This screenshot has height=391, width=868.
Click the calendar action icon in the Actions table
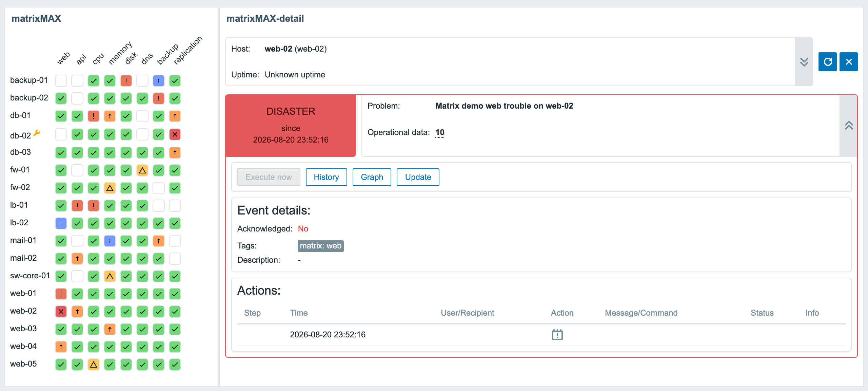click(557, 335)
